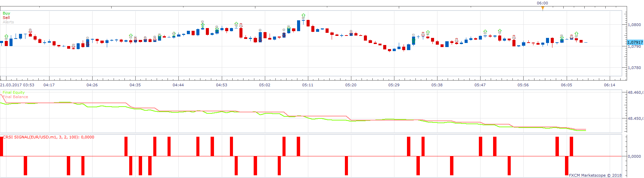
Task: Click the CRSI SIGNAL indicator label
Action: click(x=48, y=137)
